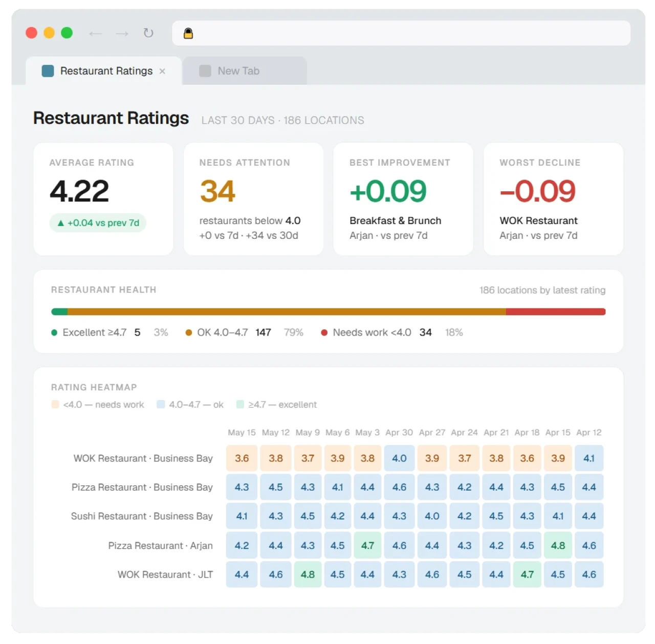Click the New Tab favicon
The image size is (655, 644).
[x=205, y=71]
